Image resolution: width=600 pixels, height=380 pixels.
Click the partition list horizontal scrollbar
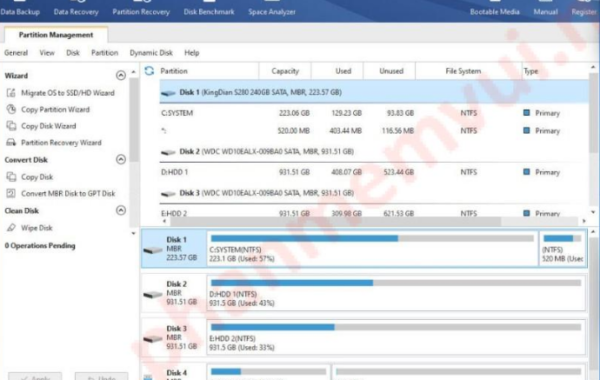click(x=336, y=221)
